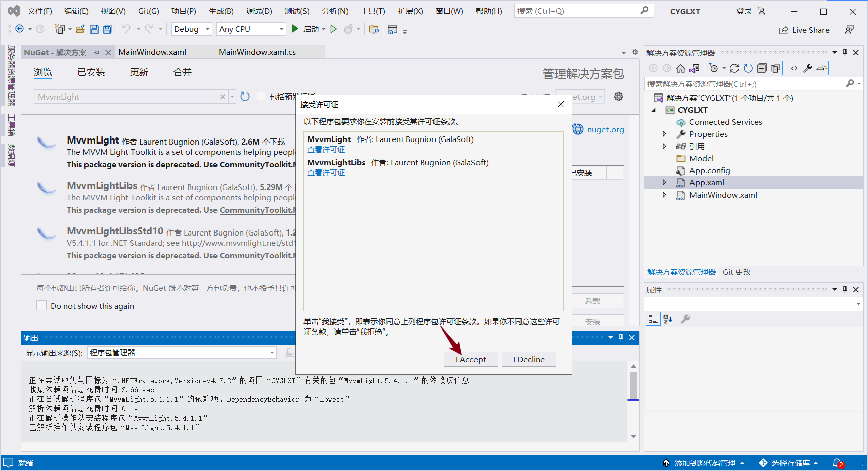Switch to 已安装 tab
Image resolution: width=868 pixels, height=471 pixels.
point(91,72)
